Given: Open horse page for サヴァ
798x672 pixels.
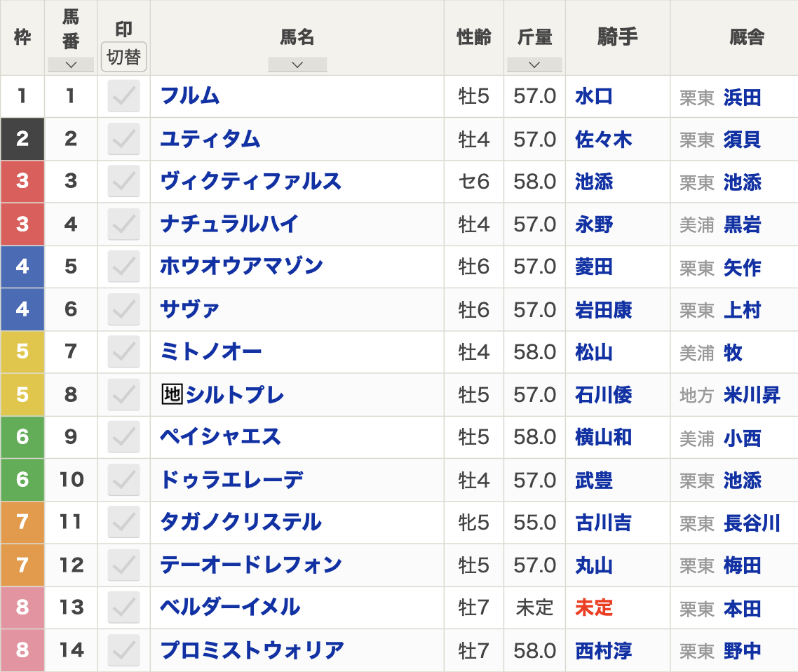Looking at the screenshot, I should (x=190, y=309).
